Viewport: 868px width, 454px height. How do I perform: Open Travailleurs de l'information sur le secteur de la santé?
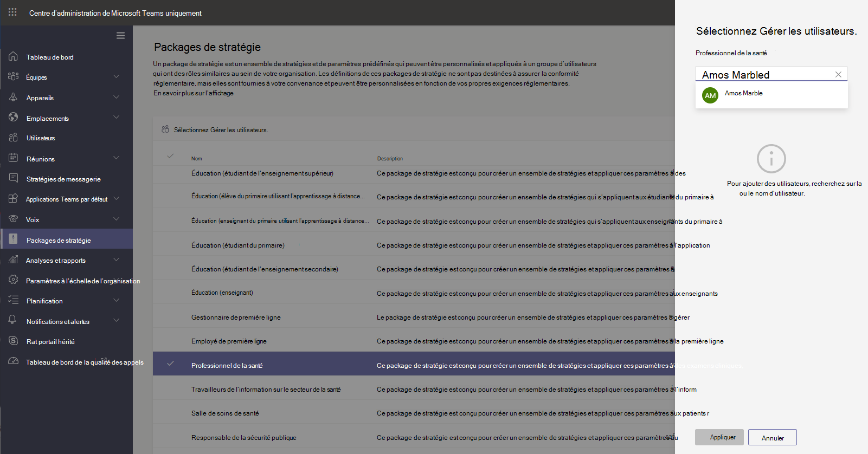point(266,390)
